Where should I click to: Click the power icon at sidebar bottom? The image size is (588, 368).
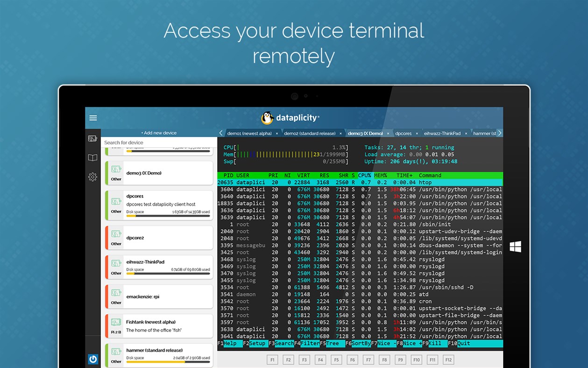(x=93, y=358)
